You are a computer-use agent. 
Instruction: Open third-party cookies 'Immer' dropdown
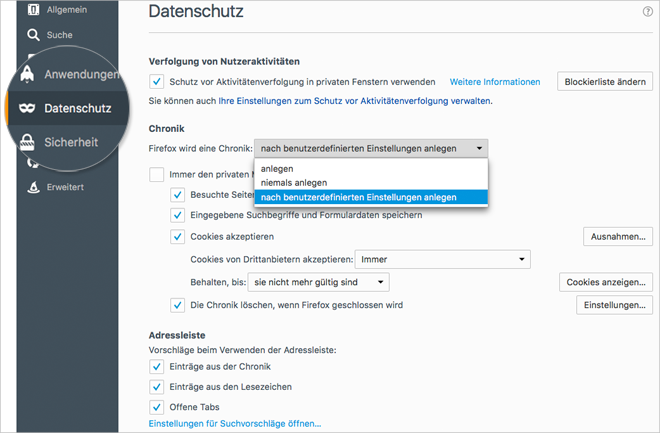coord(444,260)
